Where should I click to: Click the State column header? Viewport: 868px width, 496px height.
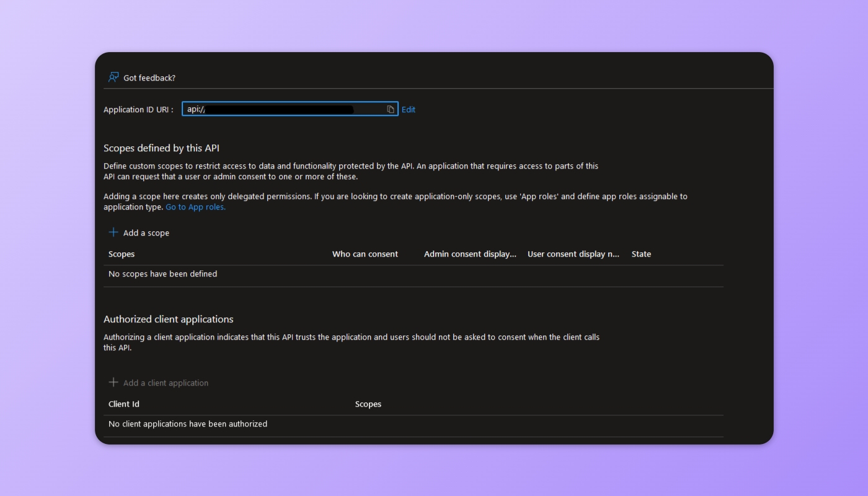[640, 254]
